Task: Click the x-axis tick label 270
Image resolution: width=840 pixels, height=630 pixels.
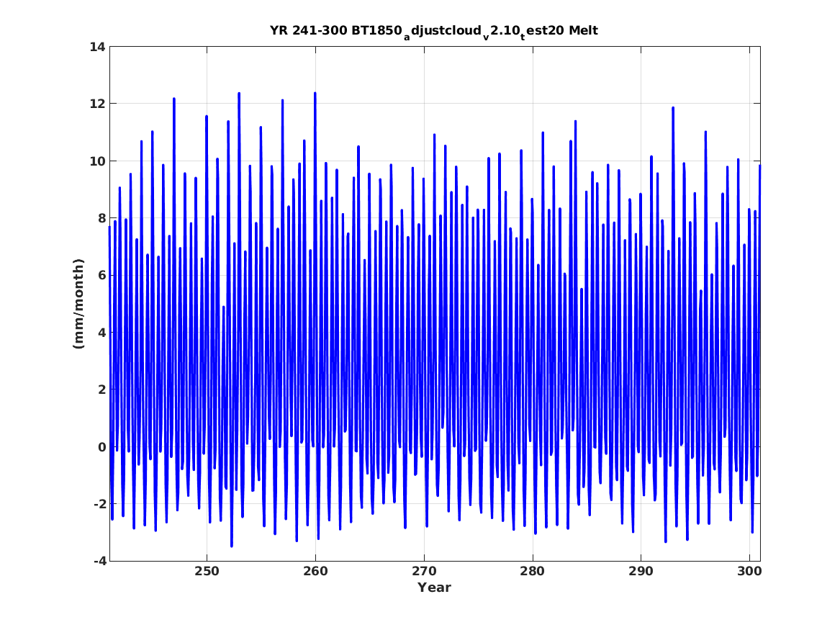Action: [x=424, y=572]
